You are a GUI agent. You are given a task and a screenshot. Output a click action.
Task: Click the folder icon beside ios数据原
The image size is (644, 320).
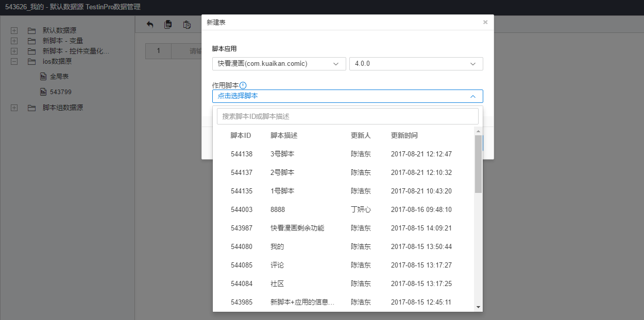click(31, 61)
